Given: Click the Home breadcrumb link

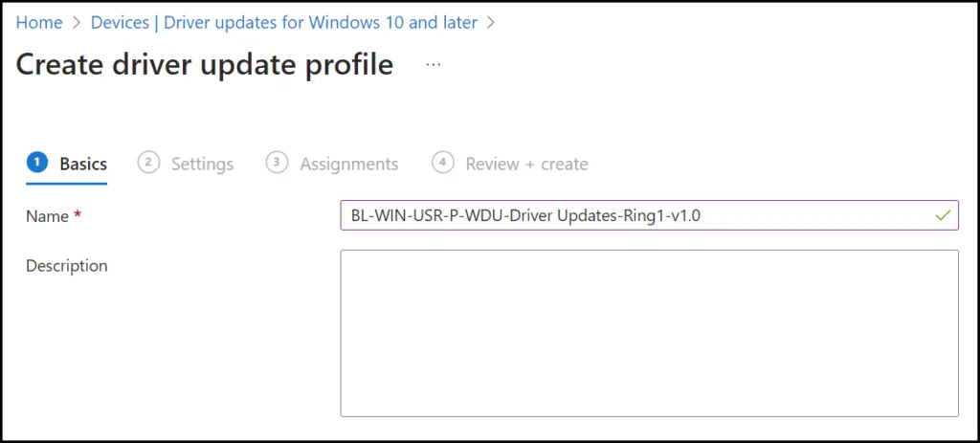Looking at the screenshot, I should click(x=39, y=22).
